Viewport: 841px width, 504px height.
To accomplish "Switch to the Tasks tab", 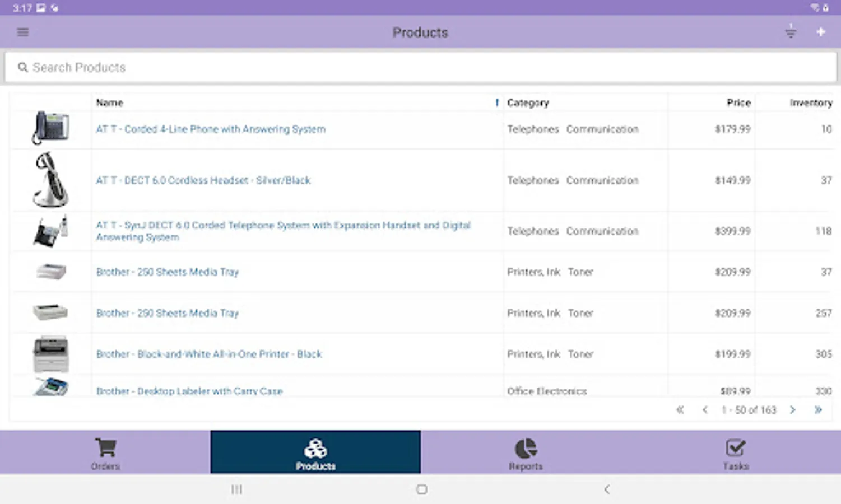I will pos(736,452).
